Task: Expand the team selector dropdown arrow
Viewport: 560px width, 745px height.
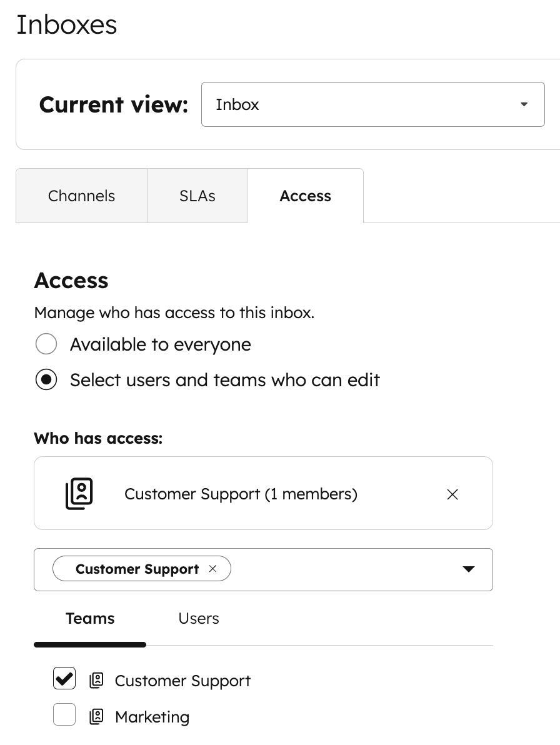Action: (x=468, y=569)
